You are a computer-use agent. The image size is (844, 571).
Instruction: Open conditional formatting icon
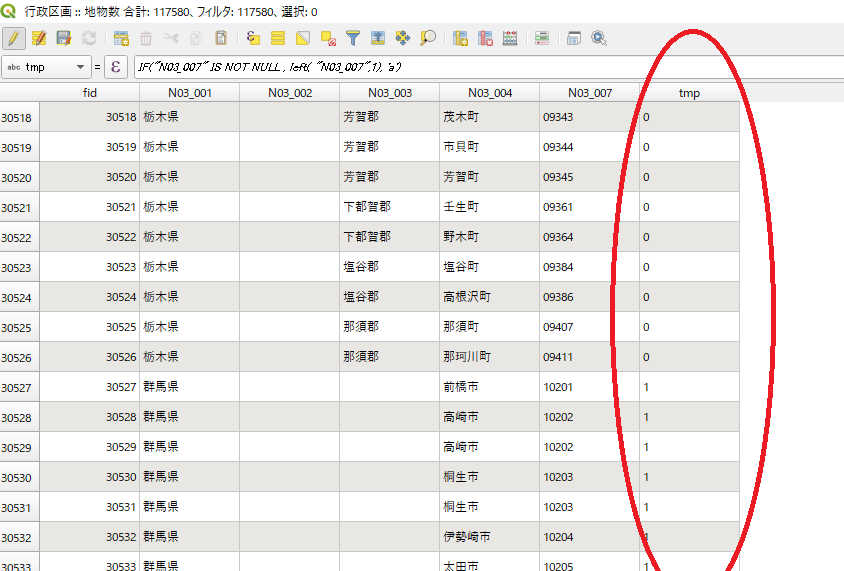pos(541,38)
